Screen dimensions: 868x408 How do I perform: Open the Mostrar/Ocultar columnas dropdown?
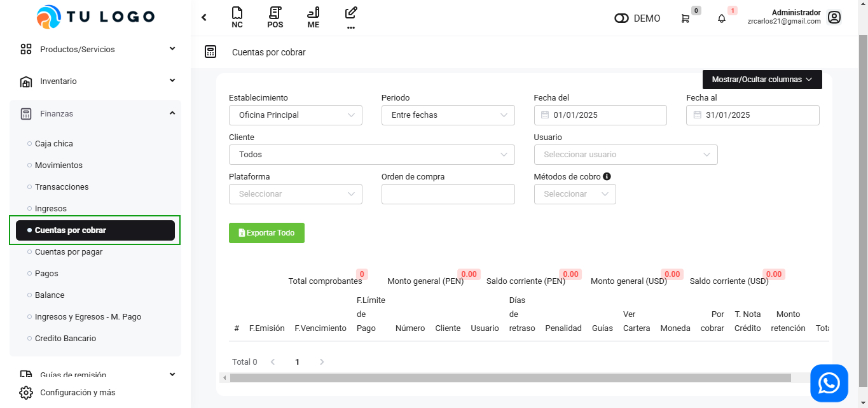point(762,80)
